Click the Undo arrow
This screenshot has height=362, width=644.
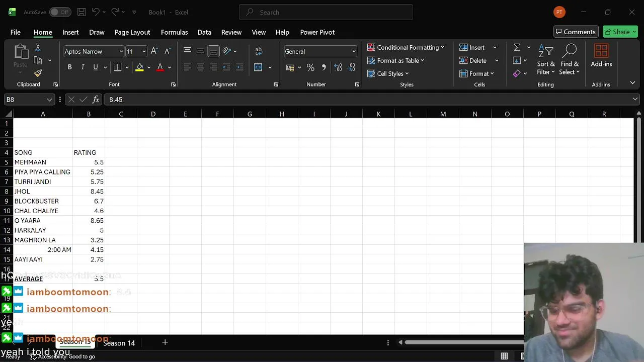point(96,12)
